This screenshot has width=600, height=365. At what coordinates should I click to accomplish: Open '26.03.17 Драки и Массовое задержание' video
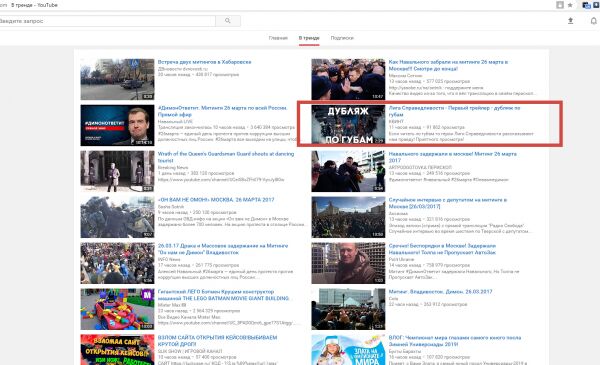(x=223, y=249)
